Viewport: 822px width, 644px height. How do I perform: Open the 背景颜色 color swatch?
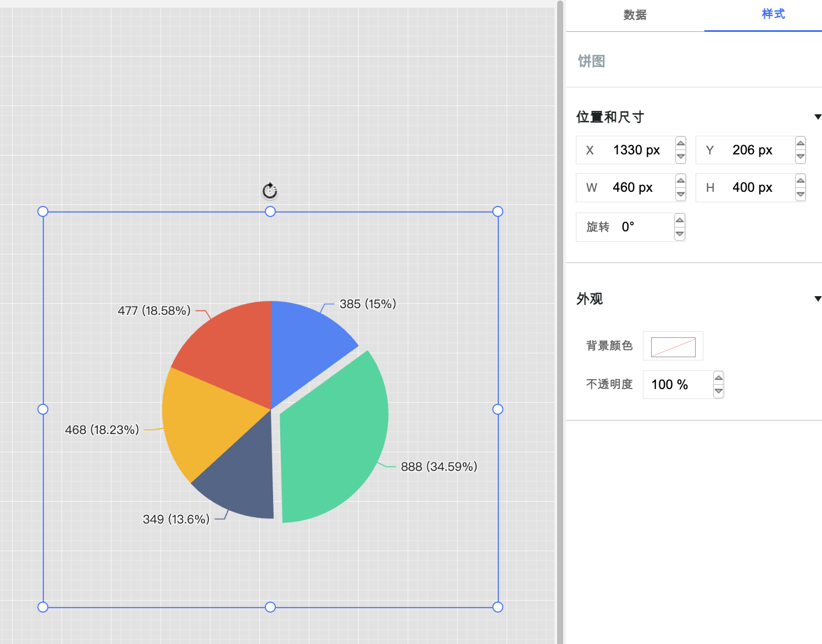point(673,346)
